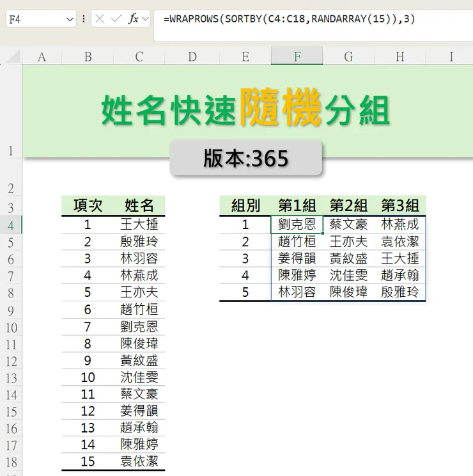
Task: Select column H header
Action: coord(400,56)
